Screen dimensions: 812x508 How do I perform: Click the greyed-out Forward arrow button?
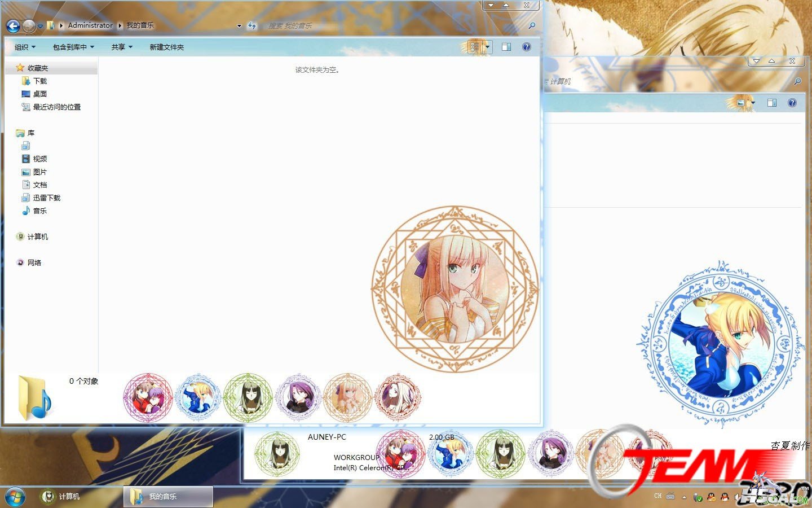(29, 25)
